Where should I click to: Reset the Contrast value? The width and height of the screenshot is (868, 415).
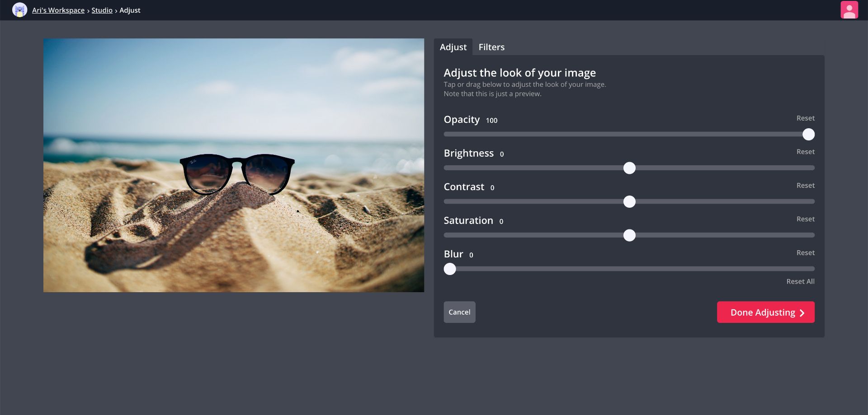point(806,185)
